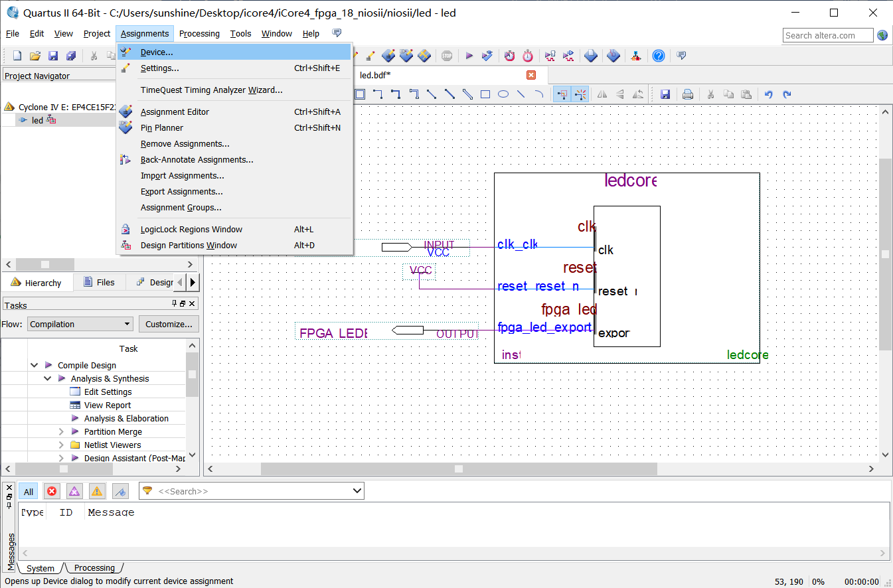The image size is (893, 588).
Task: Toggle error messages filter
Action: [x=52, y=491]
